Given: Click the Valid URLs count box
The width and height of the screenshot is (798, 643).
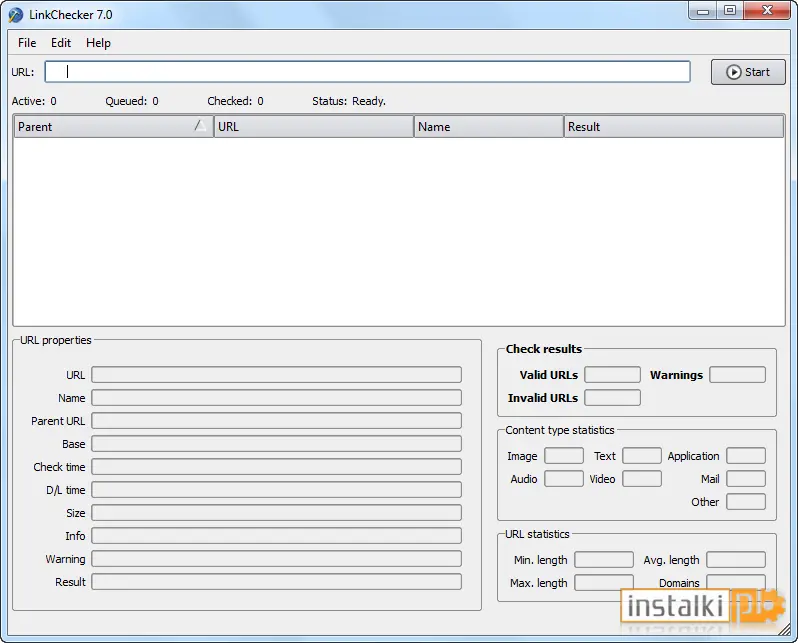Looking at the screenshot, I should coord(612,375).
